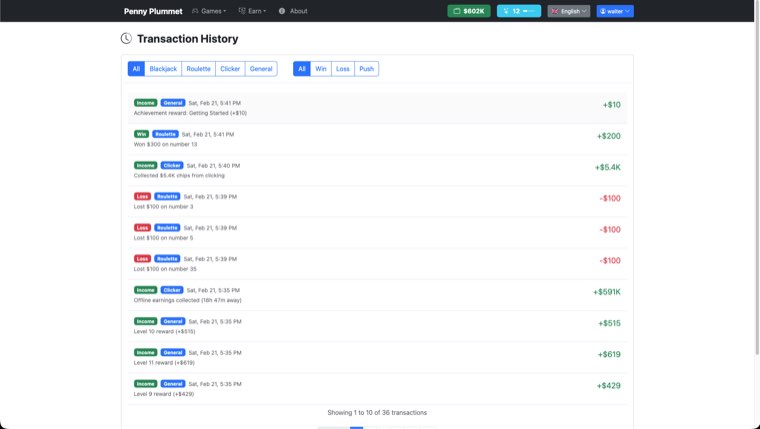This screenshot has width=760, height=429.
Task: Click 'Won $300 on number 13' text
Action: click(165, 144)
